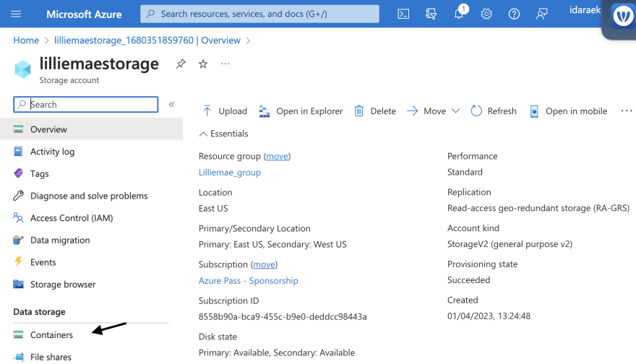Open the Help question mark icon
636x364 pixels.
point(514,14)
